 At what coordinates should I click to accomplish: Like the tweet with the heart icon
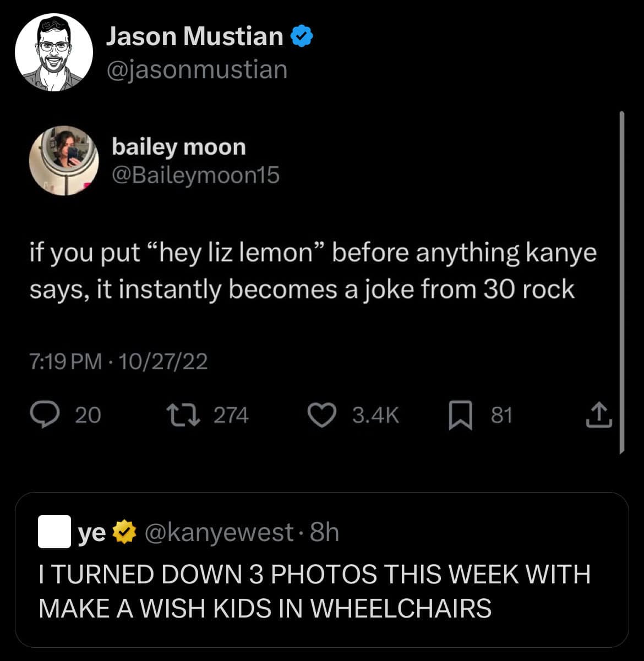point(321,416)
